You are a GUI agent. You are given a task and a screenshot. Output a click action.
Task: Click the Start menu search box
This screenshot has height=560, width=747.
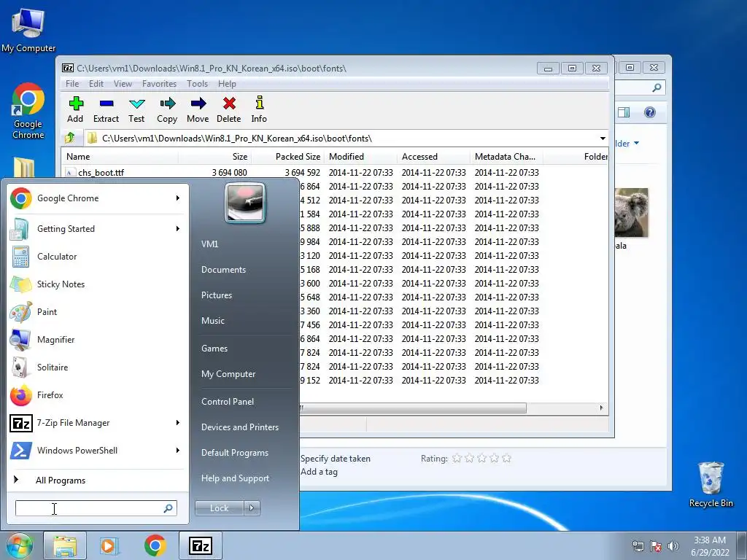[96, 508]
